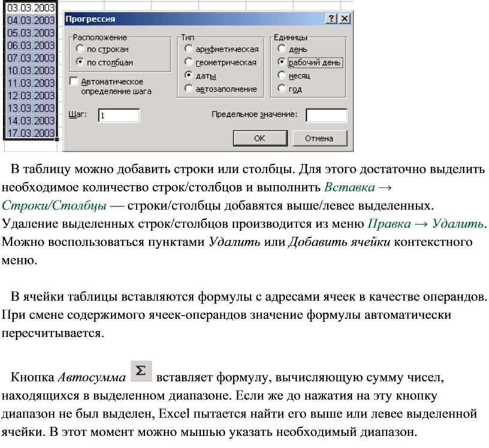489x448 pixels.
Task: Click the AutoSum sigma icon
Action: point(141,371)
